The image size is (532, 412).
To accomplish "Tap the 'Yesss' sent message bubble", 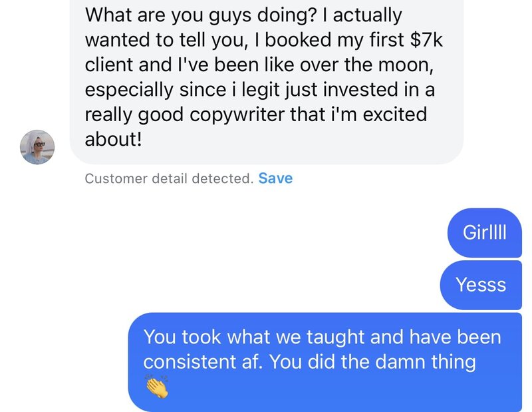I will click(x=481, y=285).
